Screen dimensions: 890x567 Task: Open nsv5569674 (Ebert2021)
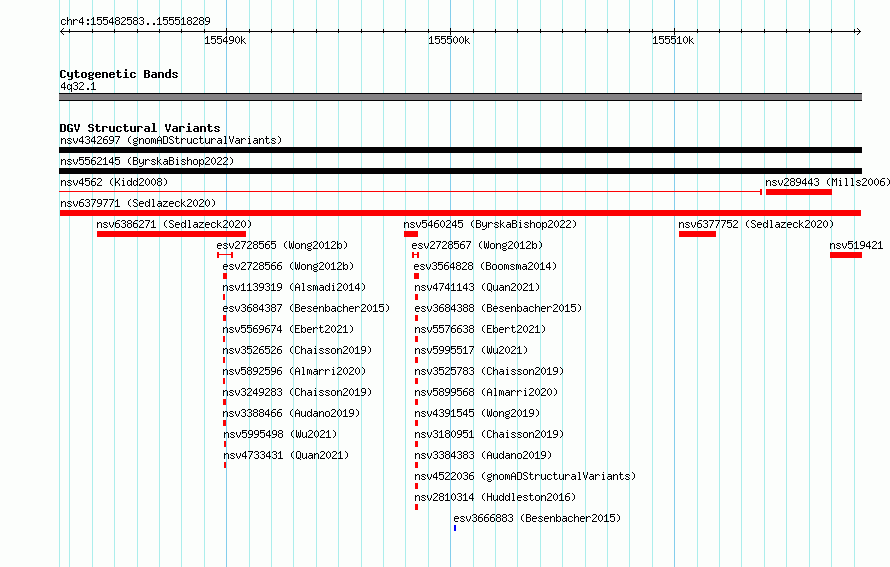pos(288,329)
